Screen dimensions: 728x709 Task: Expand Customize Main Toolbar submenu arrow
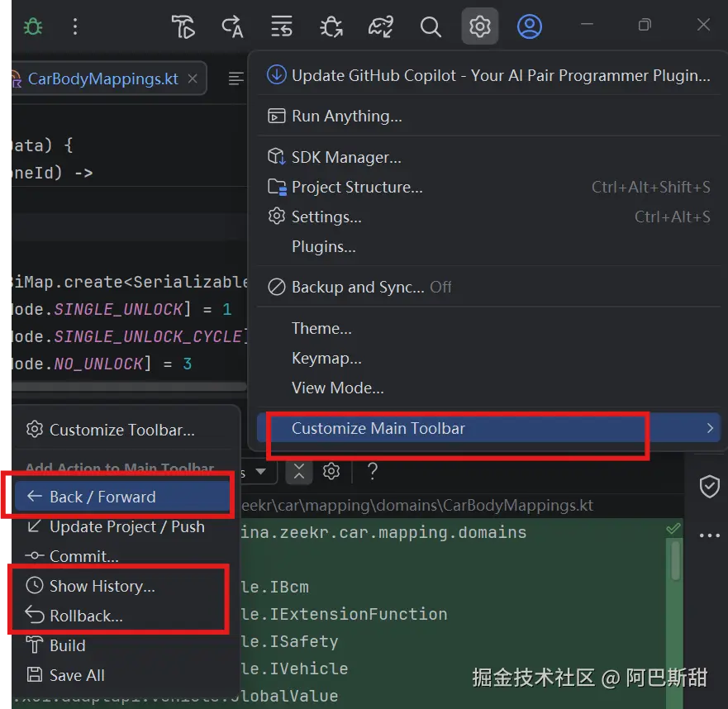(x=710, y=428)
